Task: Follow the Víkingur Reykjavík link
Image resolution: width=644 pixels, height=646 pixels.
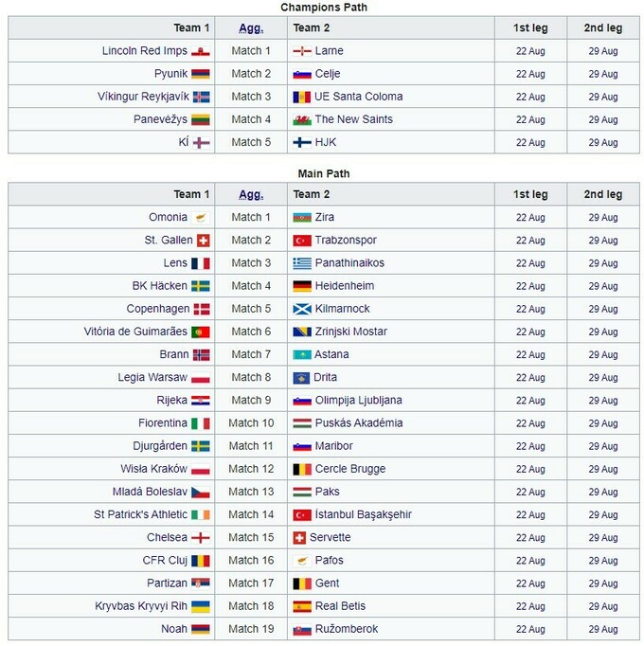Action: (143, 97)
